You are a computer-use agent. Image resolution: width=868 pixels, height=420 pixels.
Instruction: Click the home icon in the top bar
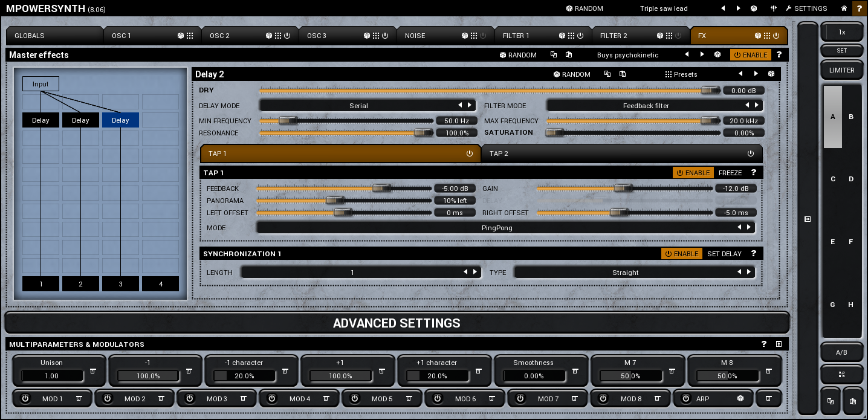tap(844, 8)
